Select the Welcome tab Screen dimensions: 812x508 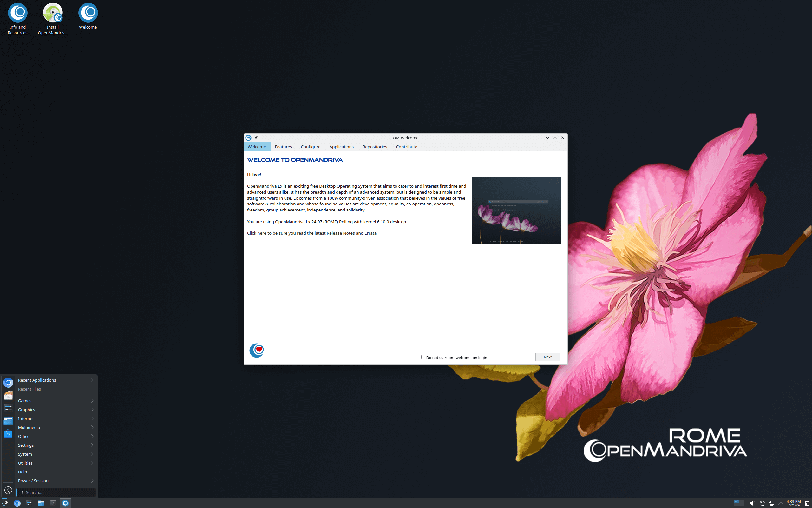257,147
